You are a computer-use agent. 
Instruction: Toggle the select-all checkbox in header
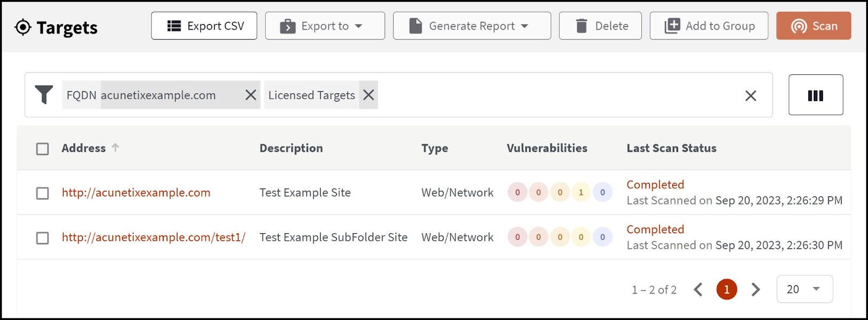point(42,149)
